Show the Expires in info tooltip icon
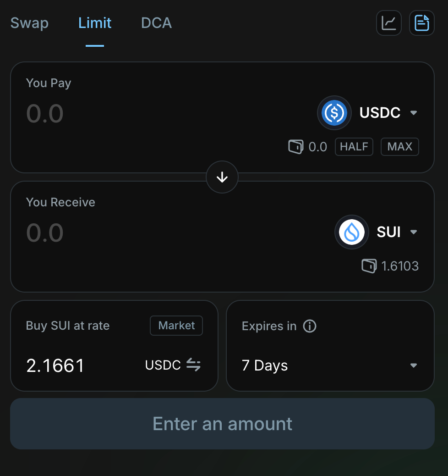The width and height of the screenshot is (448, 476). click(x=310, y=326)
